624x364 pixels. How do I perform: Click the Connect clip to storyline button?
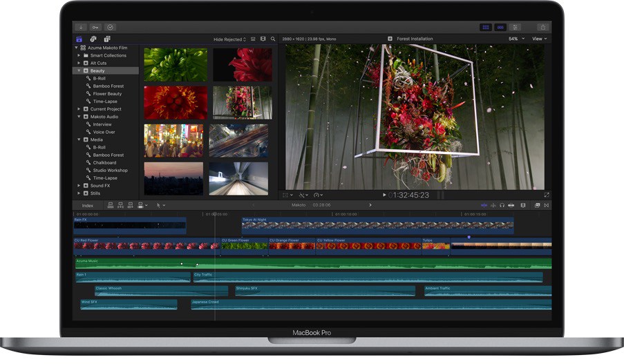111,205
